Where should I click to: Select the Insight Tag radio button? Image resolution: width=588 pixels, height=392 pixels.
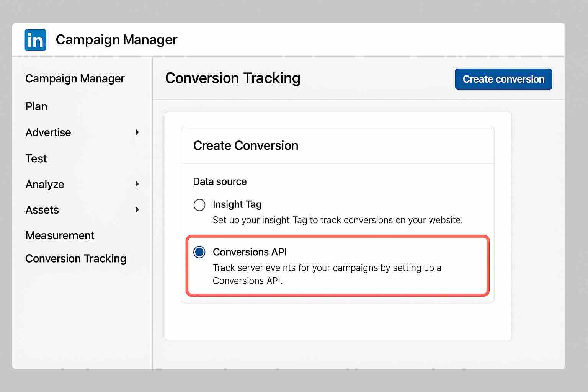pos(199,205)
